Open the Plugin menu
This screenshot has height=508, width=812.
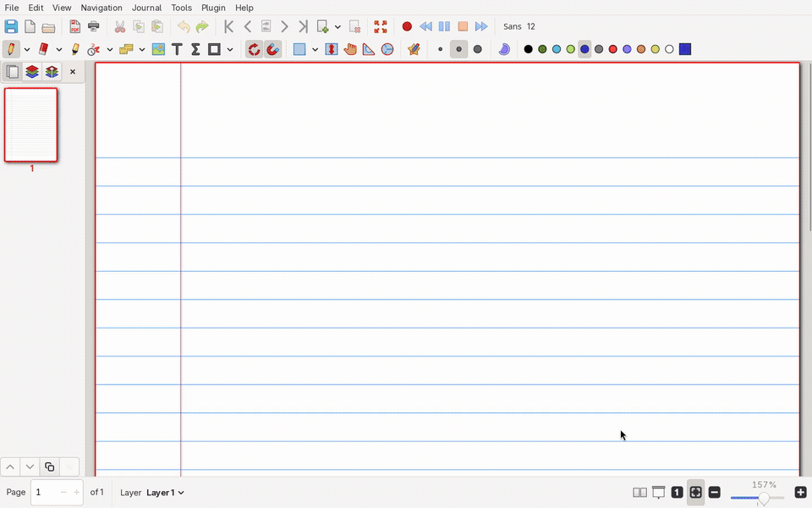[x=213, y=8]
